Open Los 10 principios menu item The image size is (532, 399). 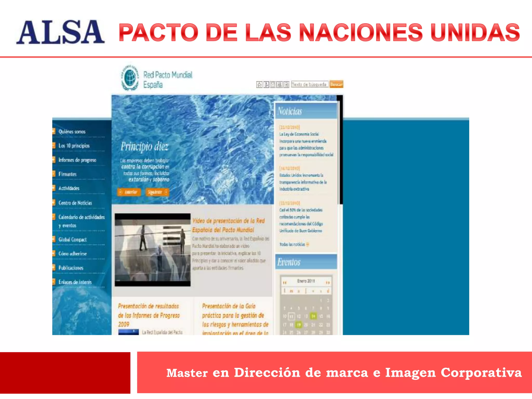[x=74, y=146]
